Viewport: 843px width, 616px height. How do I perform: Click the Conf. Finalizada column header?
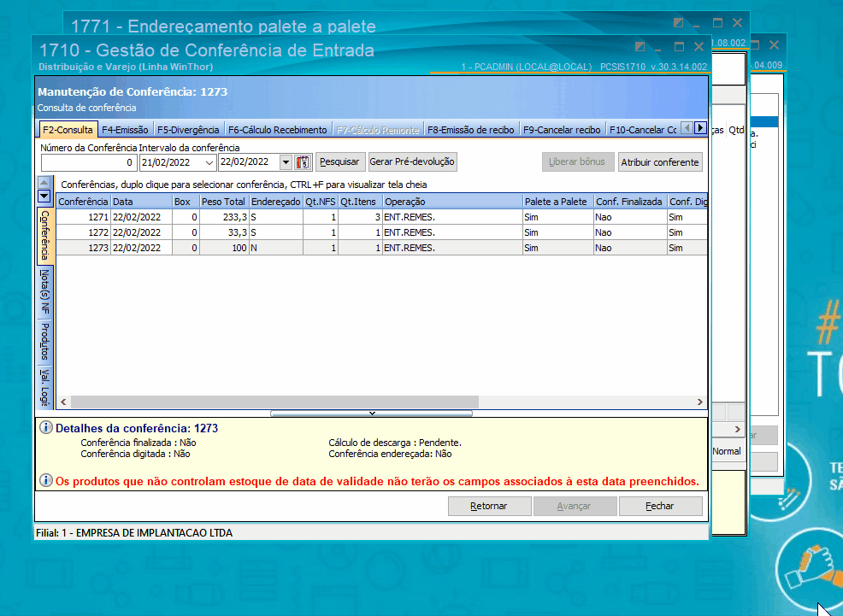click(630, 202)
